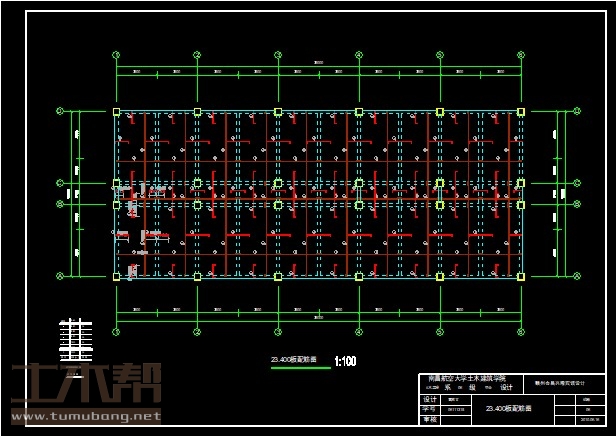Click the last axis bubble in top row
616x436 pixels.
pos(520,55)
